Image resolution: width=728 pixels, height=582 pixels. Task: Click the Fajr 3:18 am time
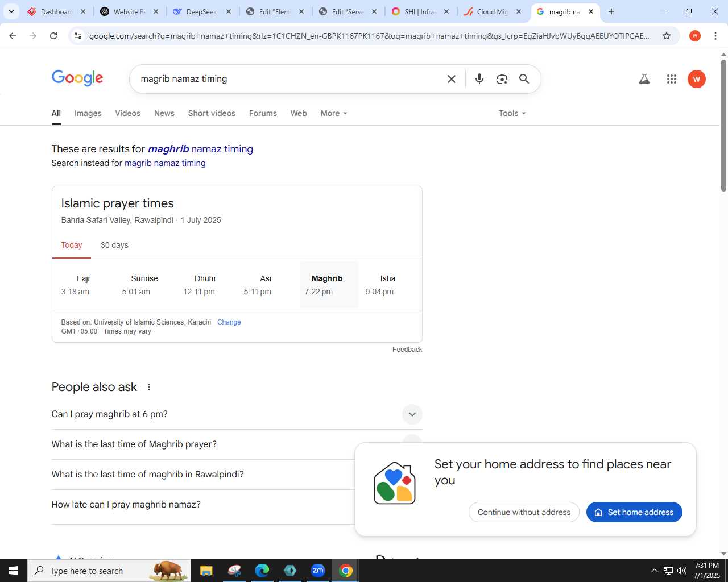pyautogui.click(x=75, y=292)
